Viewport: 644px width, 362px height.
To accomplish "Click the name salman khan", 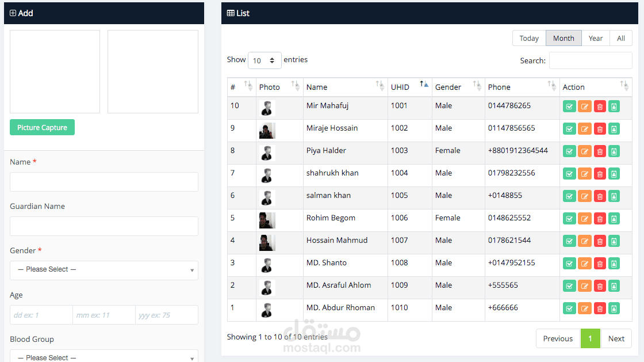I will (x=328, y=195).
